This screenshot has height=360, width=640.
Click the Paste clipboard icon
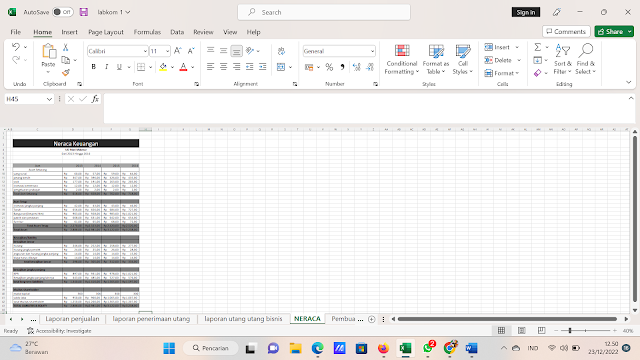pyautogui.click(x=49, y=51)
